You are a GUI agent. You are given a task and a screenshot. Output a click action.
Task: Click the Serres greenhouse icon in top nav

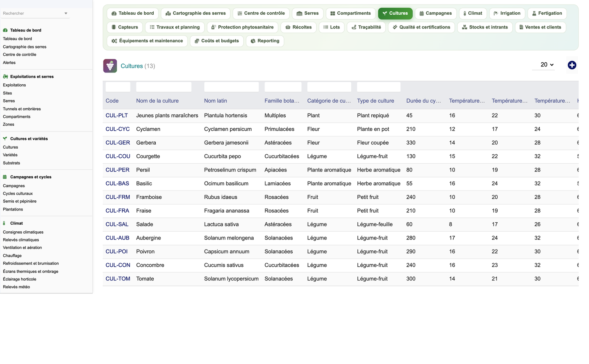pos(299,13)
